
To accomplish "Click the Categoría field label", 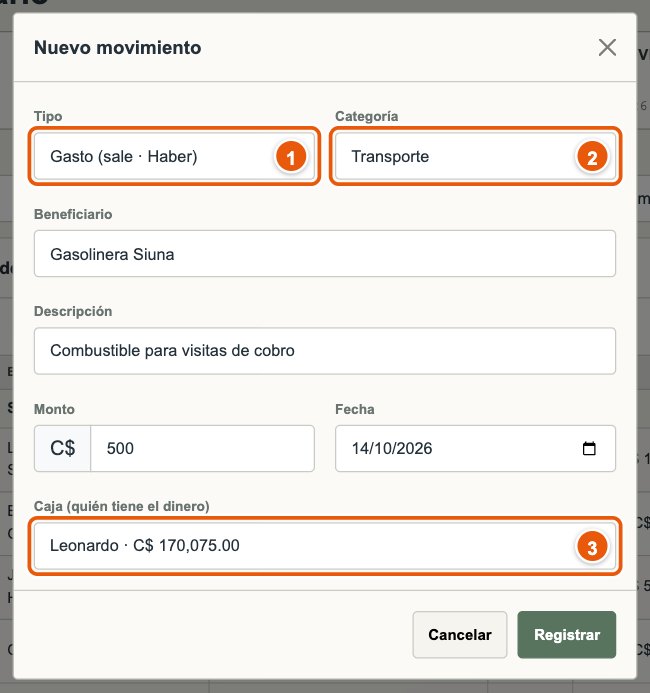I will pos(366,116).
